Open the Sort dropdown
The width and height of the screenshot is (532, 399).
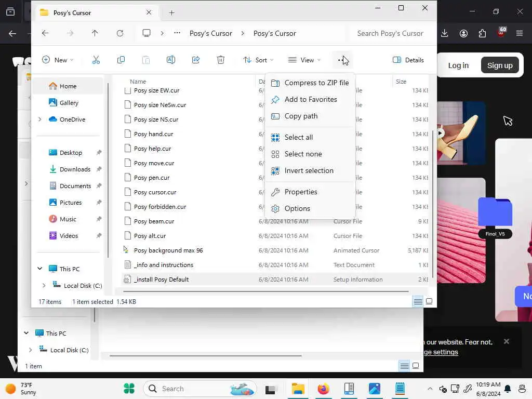[x=258, y=60]
